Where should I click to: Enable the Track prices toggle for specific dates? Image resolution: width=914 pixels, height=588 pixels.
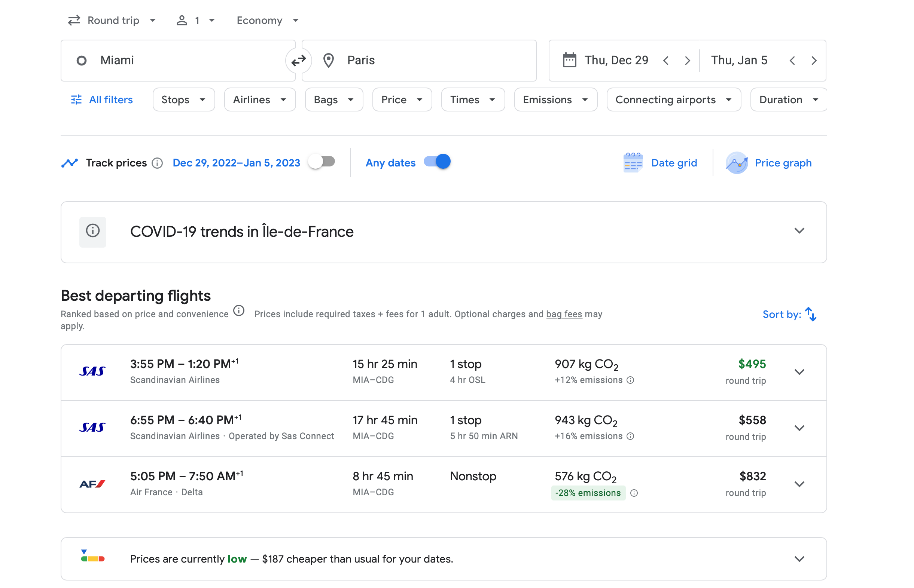322,162
